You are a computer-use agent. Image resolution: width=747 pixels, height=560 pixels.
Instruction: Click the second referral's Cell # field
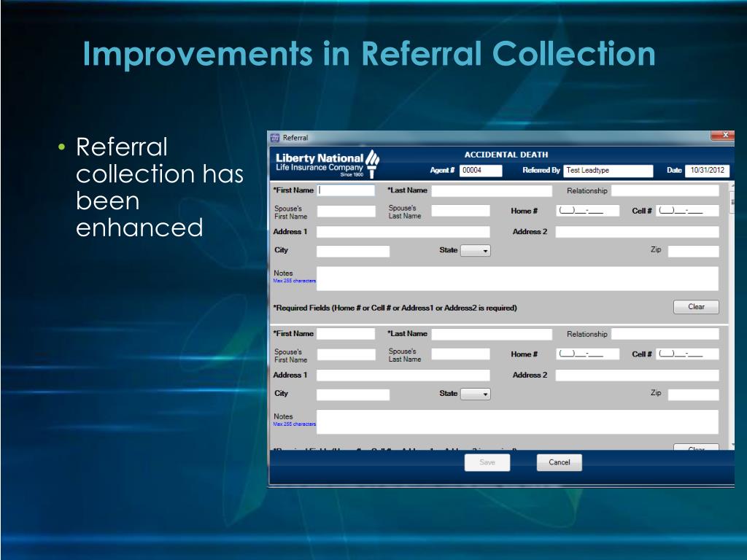pyautogui.click(x=687, y=354)
